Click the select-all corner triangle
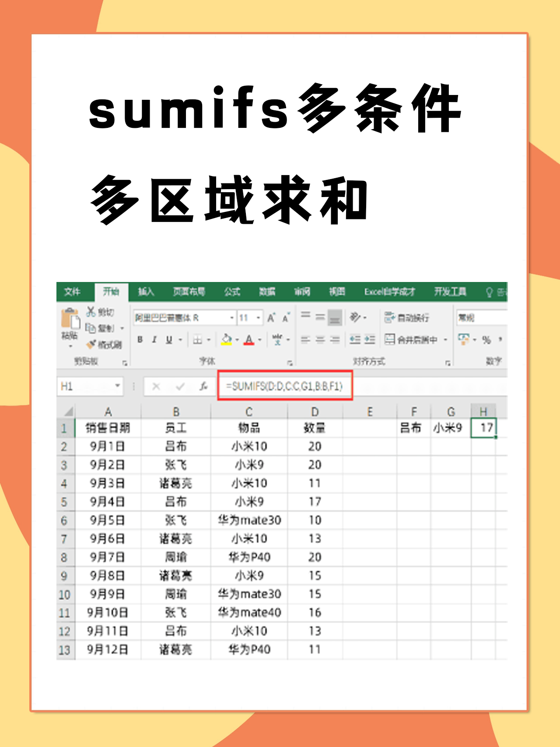 tap(69, 412)
